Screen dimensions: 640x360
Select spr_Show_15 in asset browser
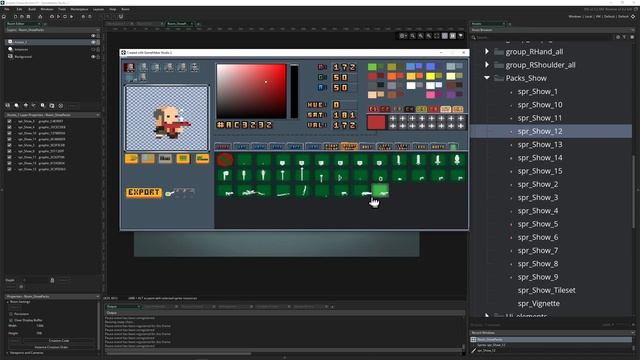[x=540, y=171]
